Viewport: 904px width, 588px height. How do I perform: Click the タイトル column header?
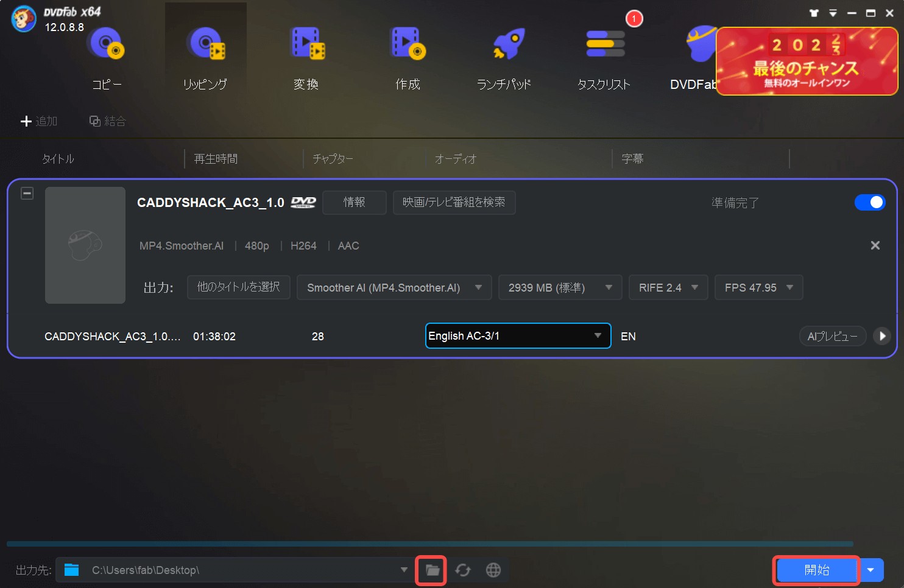pos(58,159)
